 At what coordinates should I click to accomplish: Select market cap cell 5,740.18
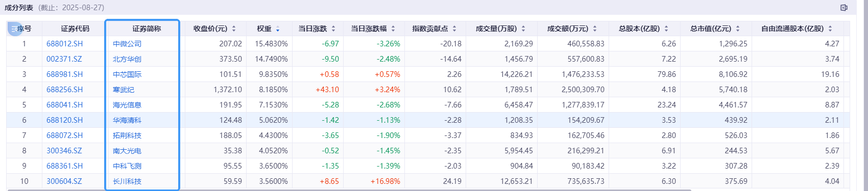point(733,90)
